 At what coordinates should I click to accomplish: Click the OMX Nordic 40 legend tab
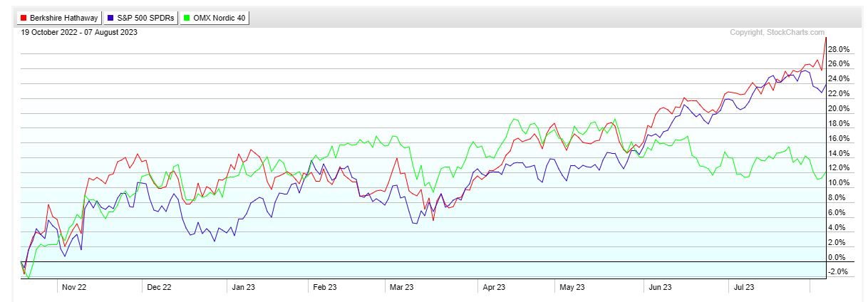point(215,18)
